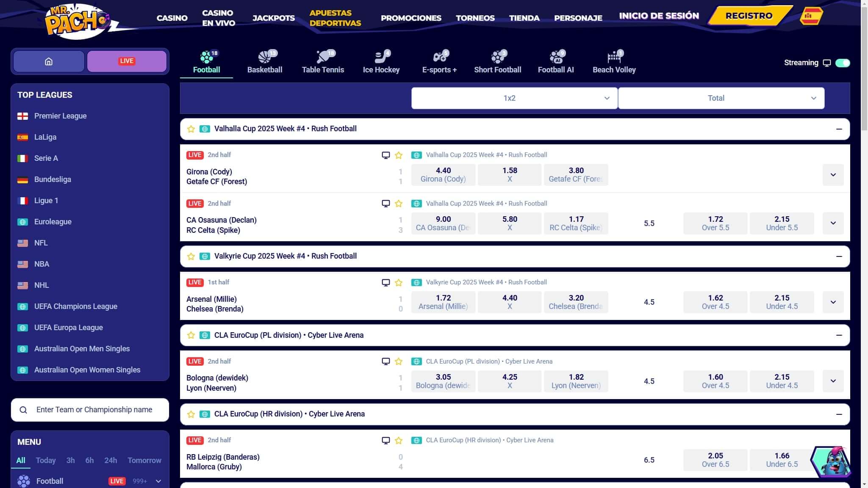Expand the Football menu chevron
868x488 pixels.
click(158, 481)
